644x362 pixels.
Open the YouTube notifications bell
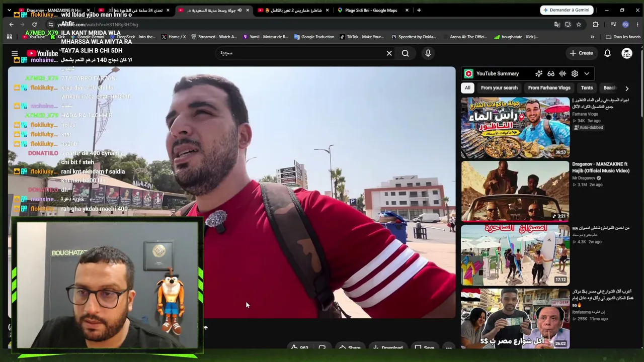tap(607, 53)
